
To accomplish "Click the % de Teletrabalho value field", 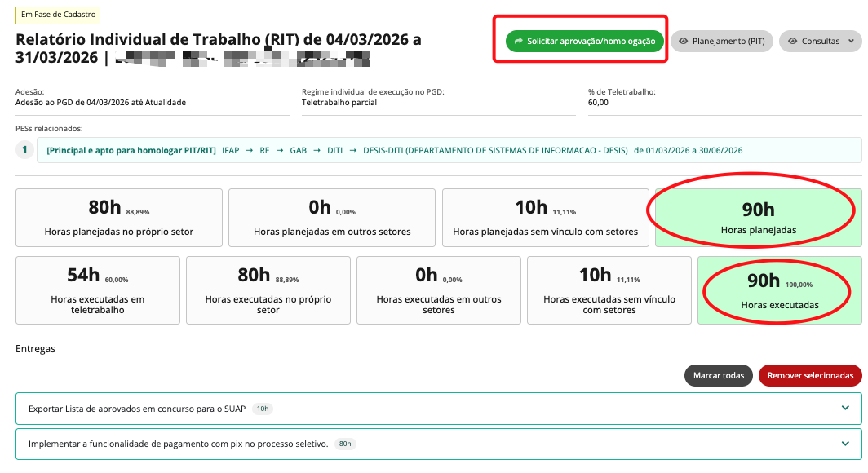I will click(598, 103).
